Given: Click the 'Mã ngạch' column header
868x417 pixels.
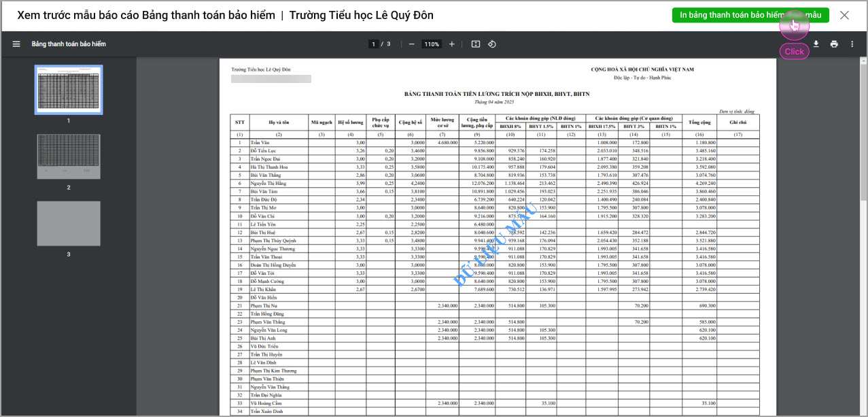Looking at the screenshot, I should [x=322, y=122].
